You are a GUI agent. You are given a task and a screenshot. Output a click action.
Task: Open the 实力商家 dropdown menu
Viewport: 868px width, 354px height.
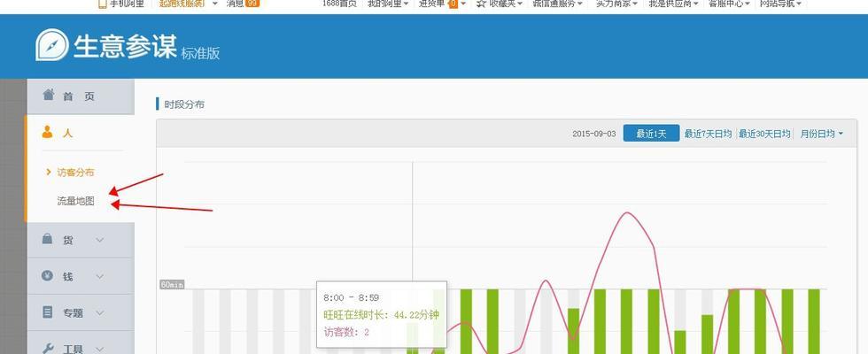tap(616, 4)
